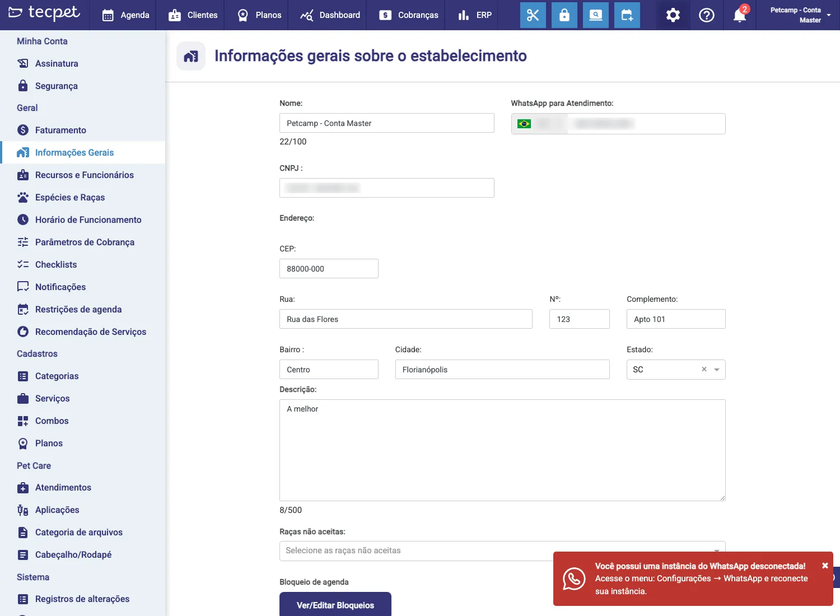Open the Clientes top menu
The height and width of the screenshot is (616, 840).
[x=193, y=15]
